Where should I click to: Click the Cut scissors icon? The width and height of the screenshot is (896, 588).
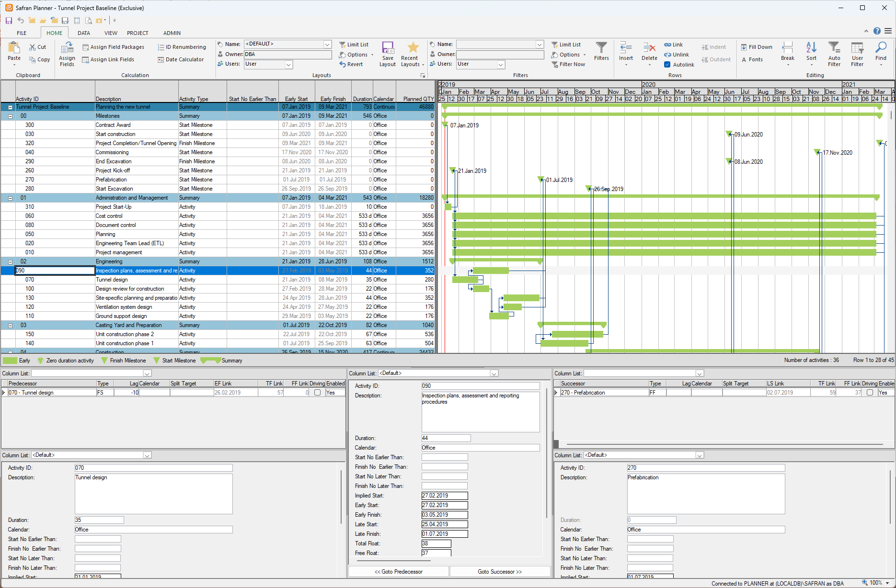tap(33, 47)
